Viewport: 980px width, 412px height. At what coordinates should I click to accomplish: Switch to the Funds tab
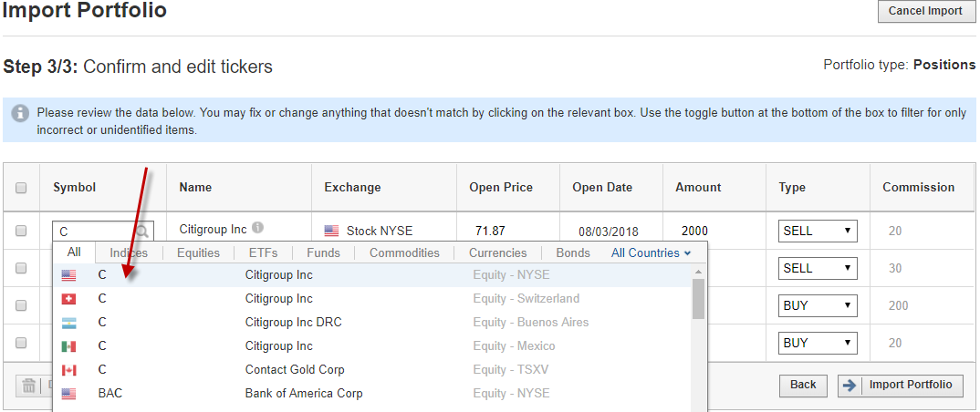click(x=323, y=252)
